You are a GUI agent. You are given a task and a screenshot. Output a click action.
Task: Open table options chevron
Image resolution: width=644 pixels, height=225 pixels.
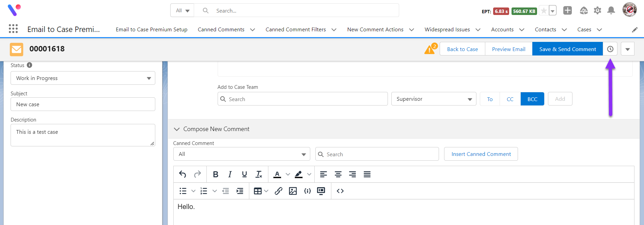(266, 191)
